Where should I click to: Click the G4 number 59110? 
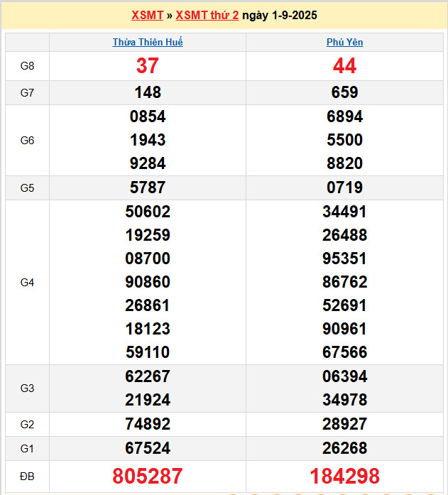148,352
